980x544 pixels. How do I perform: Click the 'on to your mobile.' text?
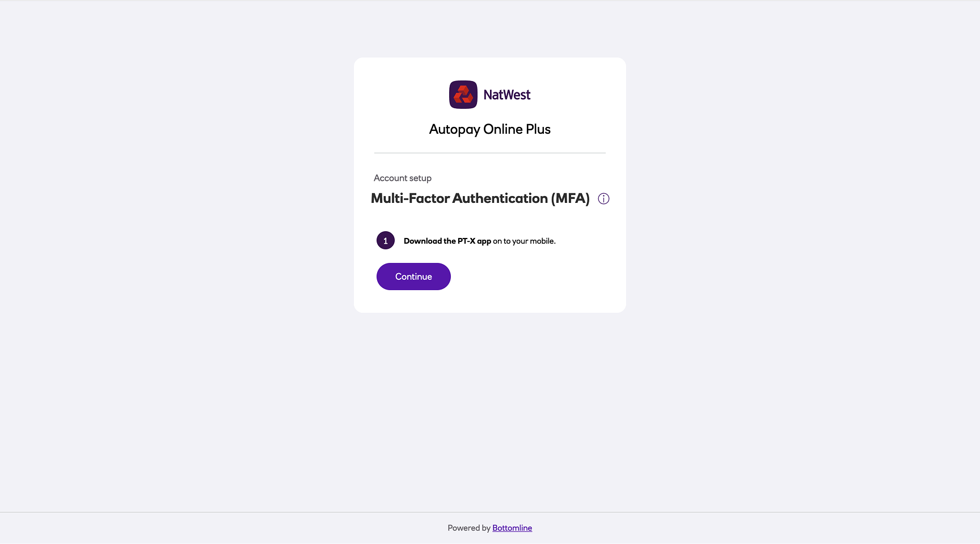click(524, 241)
